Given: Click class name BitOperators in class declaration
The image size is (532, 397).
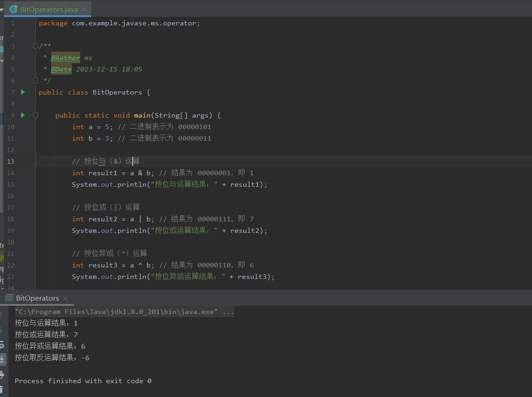Looking at the screenshot, I should click(117, 92).
